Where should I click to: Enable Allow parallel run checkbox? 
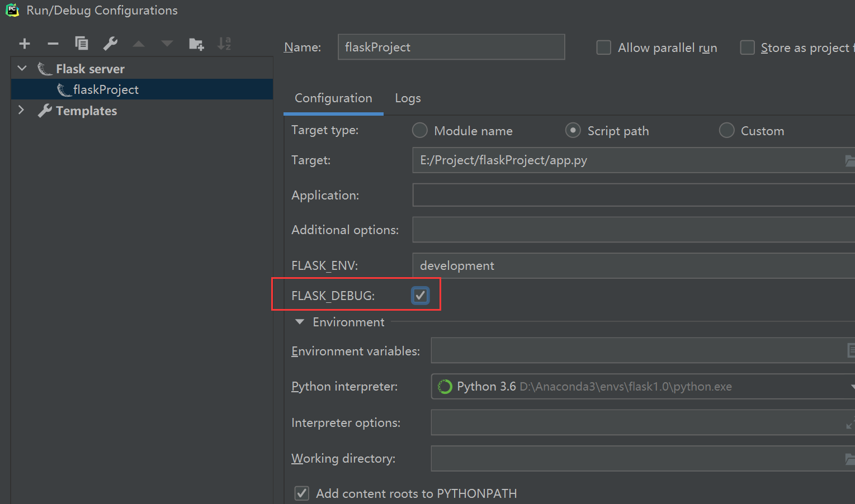pos(604,47)
